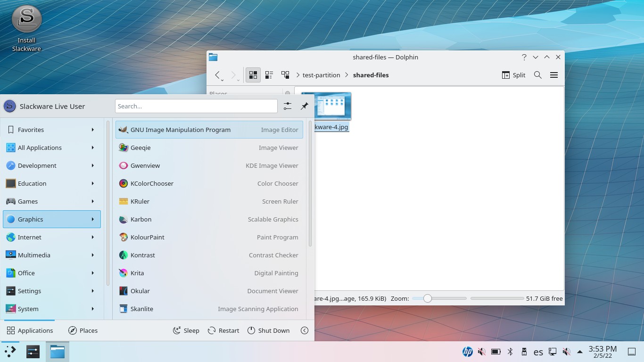This screenshot has width=644, height=362.
Task: Select the Graphics category
Action: pyautogui.click(x=52, y=219)
